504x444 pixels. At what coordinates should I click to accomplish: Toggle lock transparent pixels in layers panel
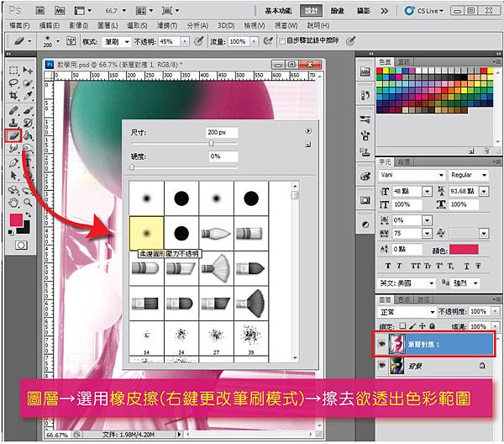tap(402, 326)
